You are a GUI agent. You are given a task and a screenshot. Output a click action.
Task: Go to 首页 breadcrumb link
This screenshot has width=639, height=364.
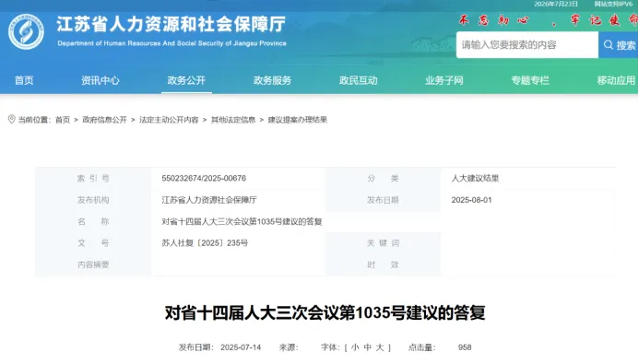click(63, 120)
